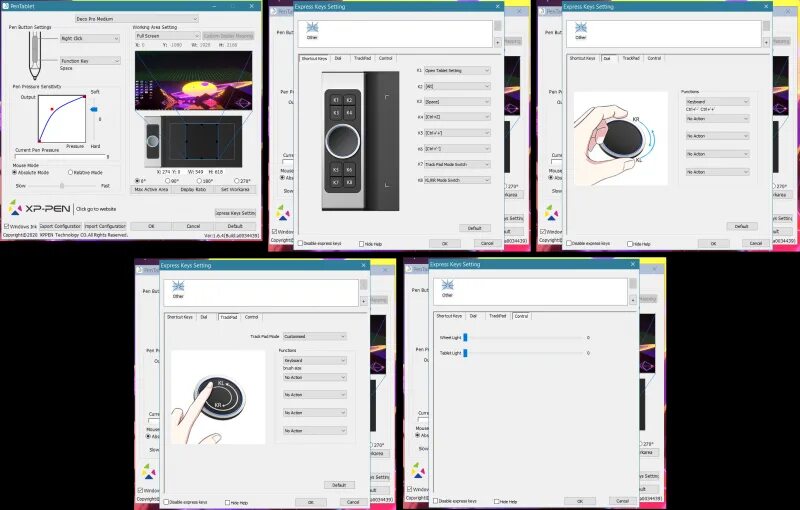Select the 90° rotation option

pos(168,181)
